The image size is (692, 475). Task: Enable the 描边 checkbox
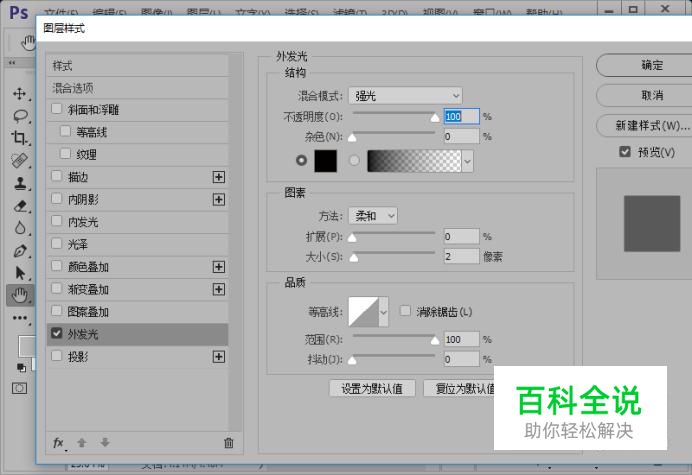tap(56, 176)
